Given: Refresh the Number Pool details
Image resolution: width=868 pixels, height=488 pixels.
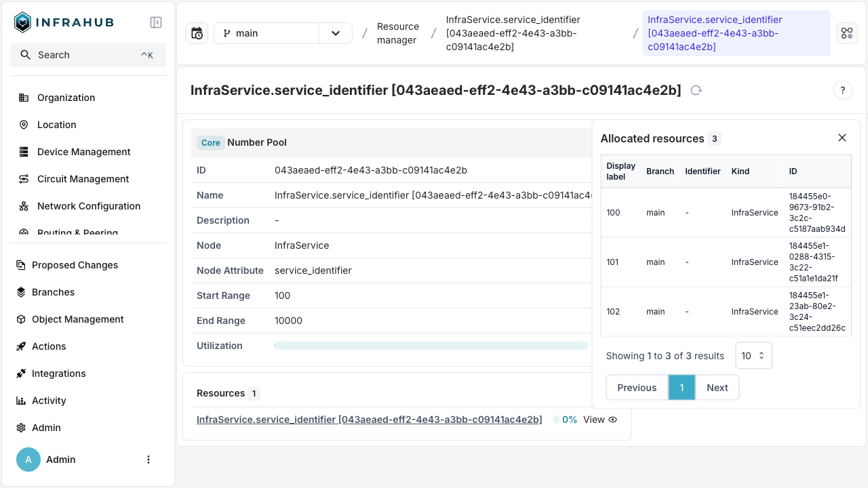Looking at the screenshot, I should [696, 90].
